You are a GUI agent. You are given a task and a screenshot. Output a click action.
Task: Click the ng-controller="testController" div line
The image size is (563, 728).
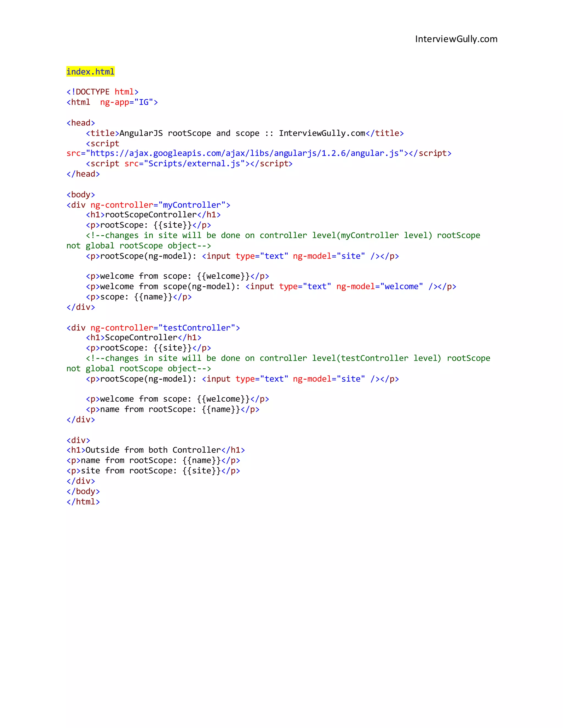153,328
